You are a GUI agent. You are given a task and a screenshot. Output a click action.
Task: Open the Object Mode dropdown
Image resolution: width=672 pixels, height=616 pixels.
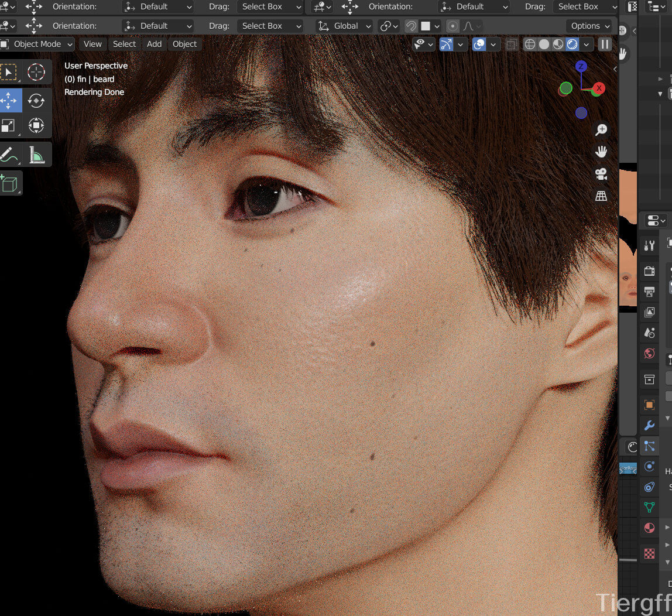tap(37, 45)
